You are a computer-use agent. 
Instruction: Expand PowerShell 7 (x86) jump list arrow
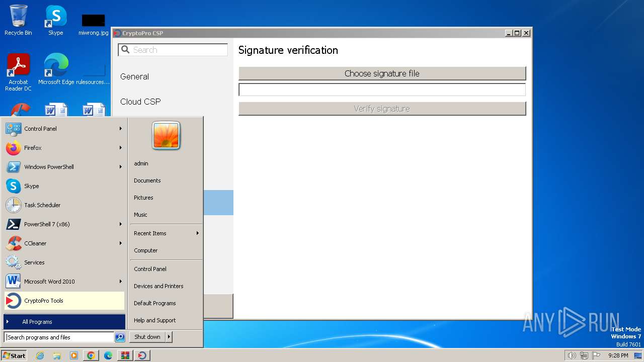[x=121, y=224]
